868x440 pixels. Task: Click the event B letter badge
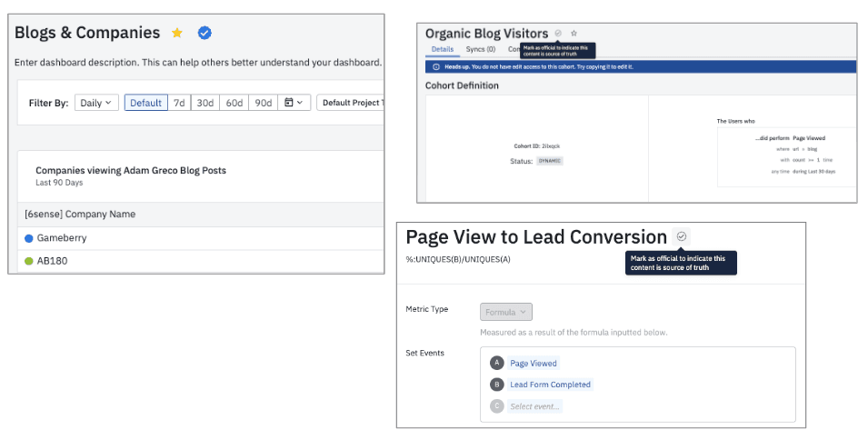pyautogui.click(x=496, y=385)
